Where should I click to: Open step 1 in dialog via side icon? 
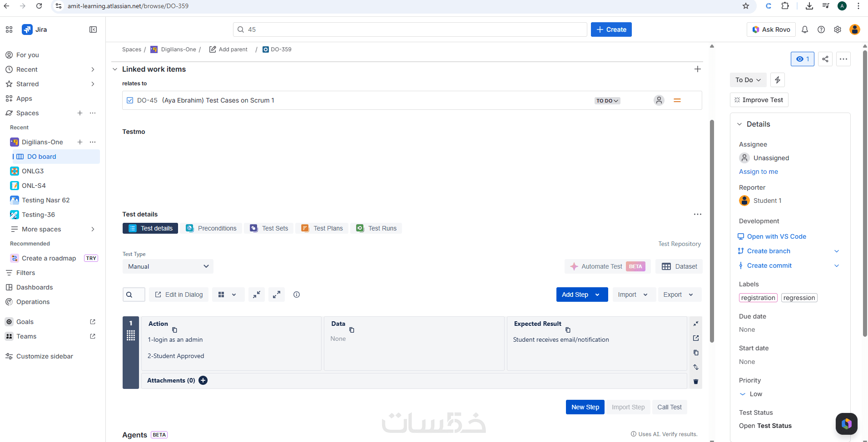pyautogui.click(x=696, y=338)
